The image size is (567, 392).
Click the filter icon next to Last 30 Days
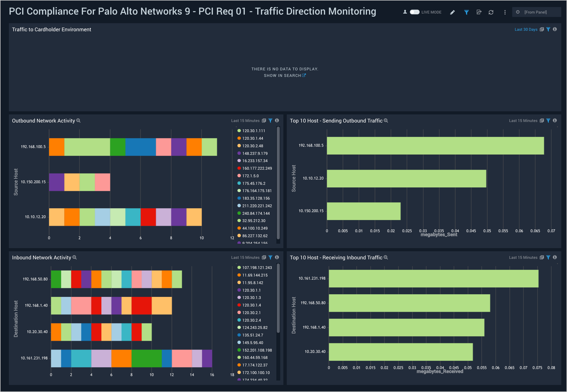tap(550, 29)
